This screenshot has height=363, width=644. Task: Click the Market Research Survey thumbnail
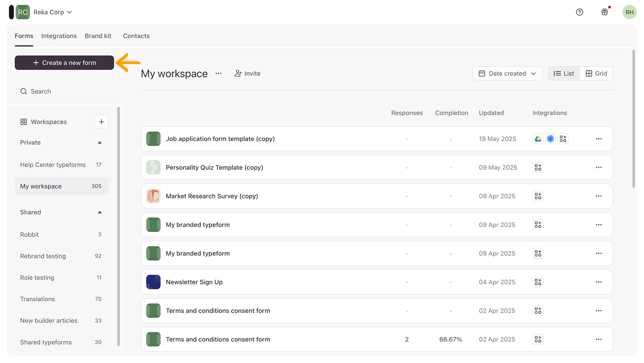pyautogui.click(x=153, y=196)
